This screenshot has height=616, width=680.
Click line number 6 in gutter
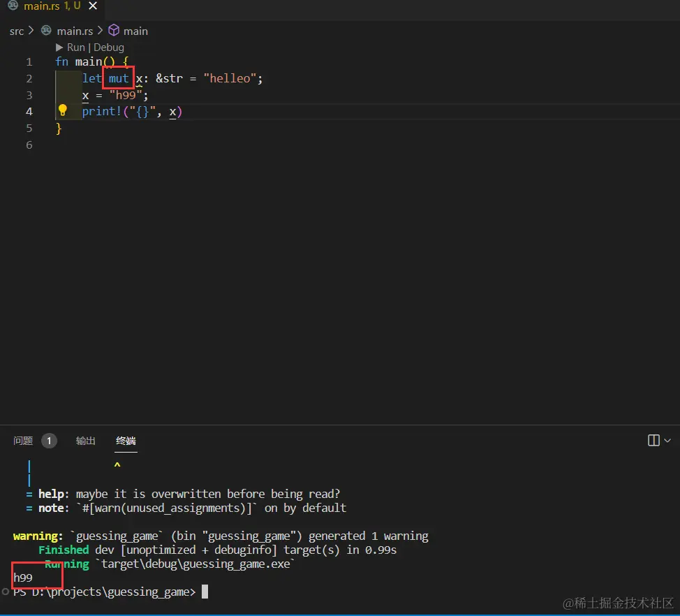click(29, 145)
